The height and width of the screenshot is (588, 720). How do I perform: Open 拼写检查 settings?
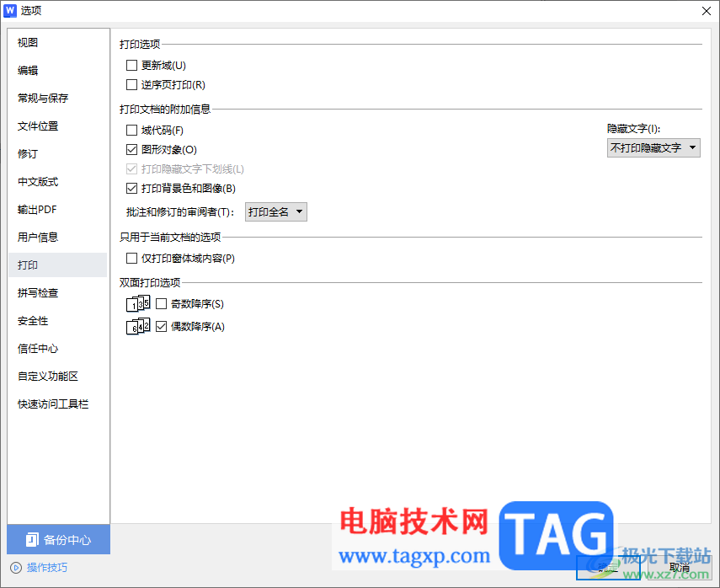(x=58, y=293)
